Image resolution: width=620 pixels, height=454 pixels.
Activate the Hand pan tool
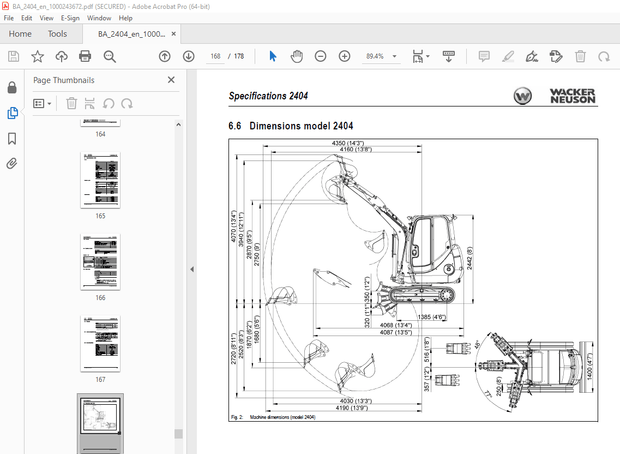tap(297, 57)
